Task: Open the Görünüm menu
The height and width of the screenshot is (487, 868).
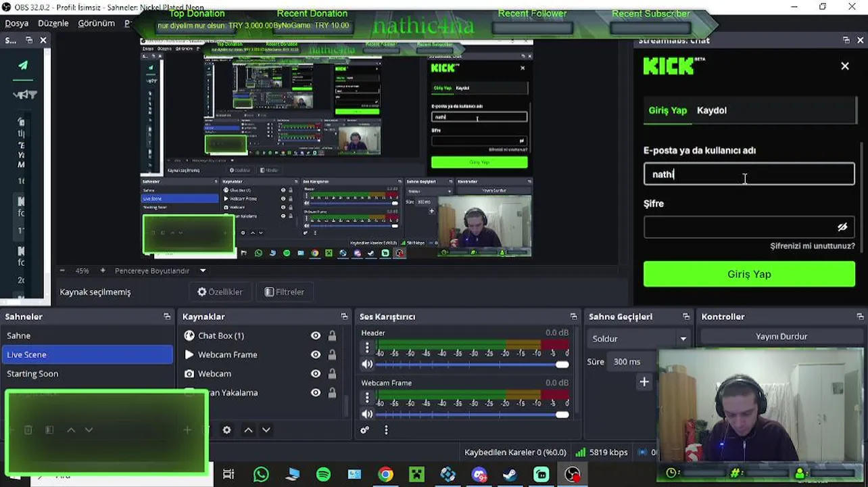Action: click(96, 23)
